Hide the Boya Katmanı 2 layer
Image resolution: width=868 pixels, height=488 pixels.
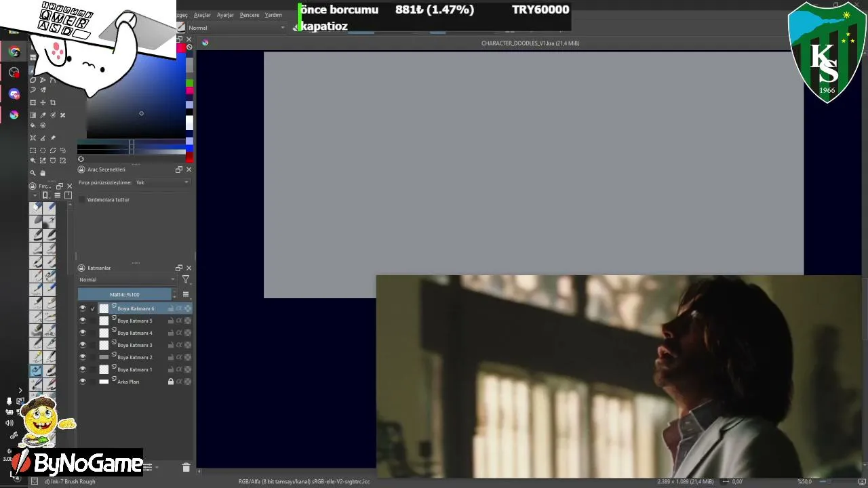click(x=83, y=357)
